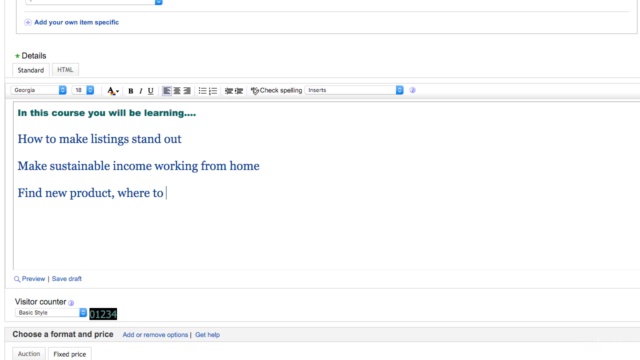
Task: Toggle italic formatting
Action: [141, 91]
